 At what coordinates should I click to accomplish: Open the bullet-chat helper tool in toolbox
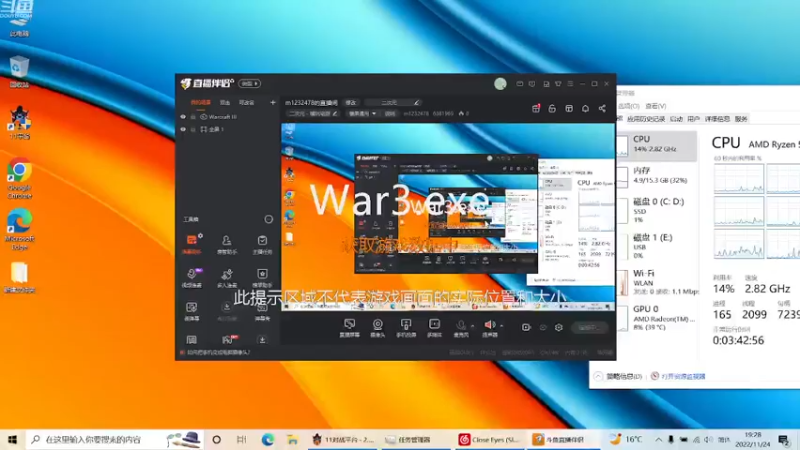tap(192, 244)
